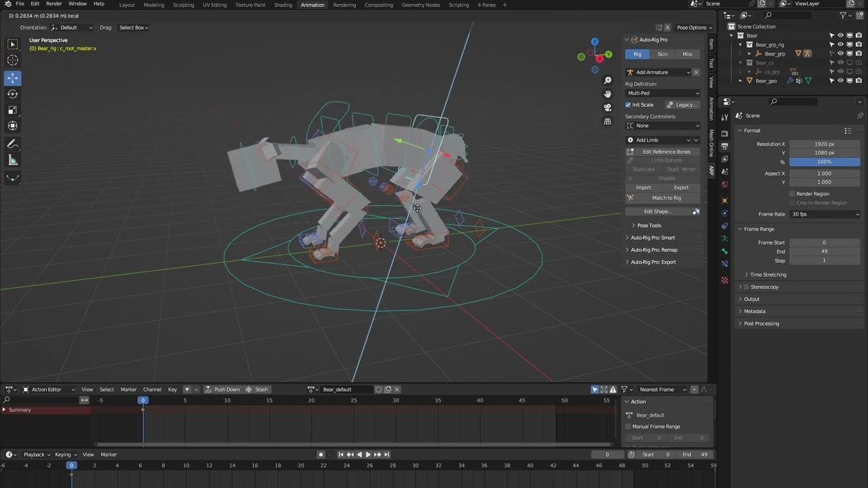Play the animation in timeline

tap(368, 455)
